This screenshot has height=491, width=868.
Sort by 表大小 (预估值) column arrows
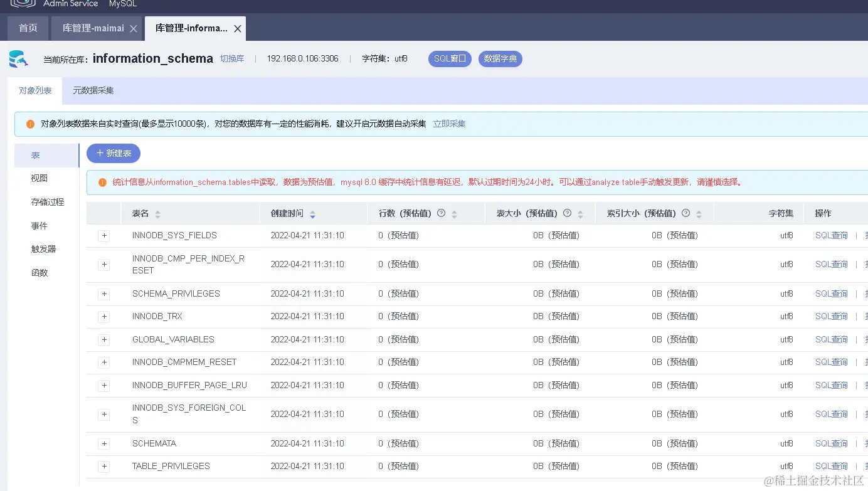[x=581, y=214]
